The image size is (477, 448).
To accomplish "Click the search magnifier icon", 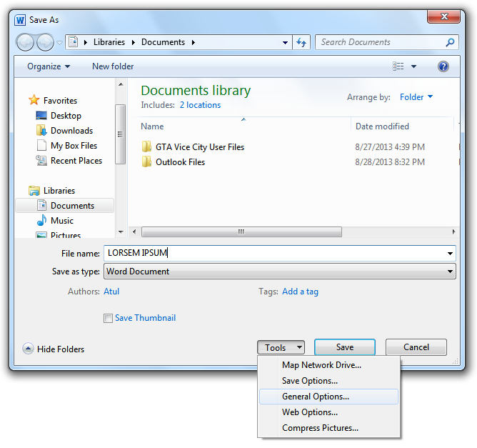I will coord(450,42).
